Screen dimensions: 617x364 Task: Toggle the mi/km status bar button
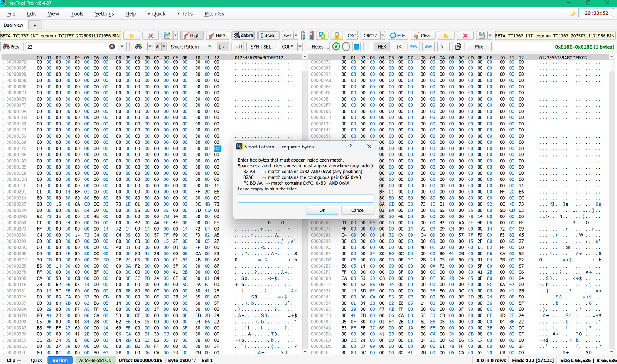(60, 360)
